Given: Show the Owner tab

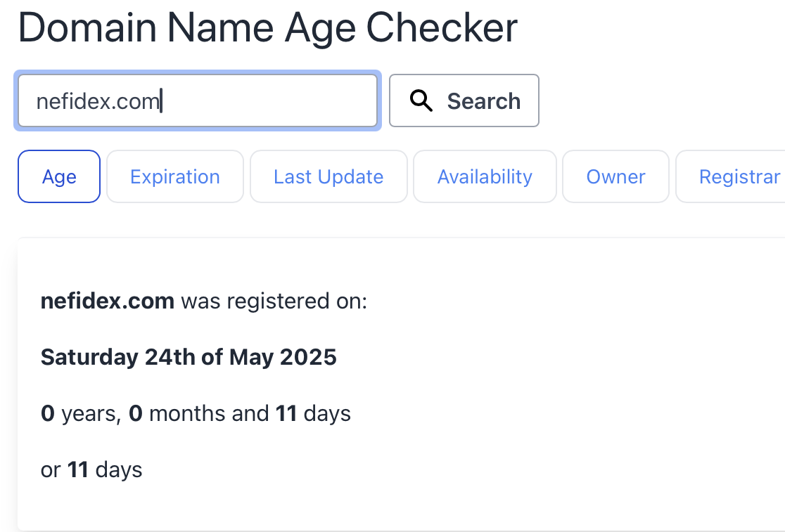Looking at the screenshot, I should point(615,176).
